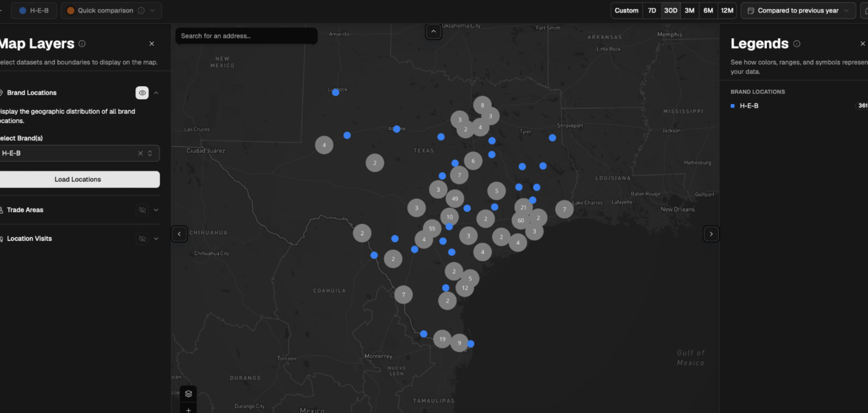Collapse the right panel with arrow button
868x413 pixels.
tap(711, 234)
